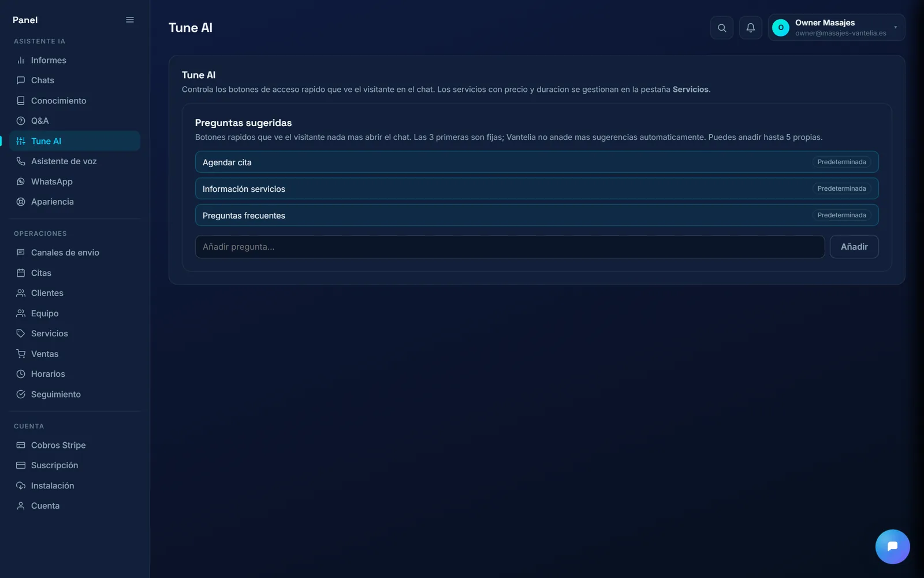Select the Agendar cita suggested question
Screen dimensions: 924x578
coord(536,162)
